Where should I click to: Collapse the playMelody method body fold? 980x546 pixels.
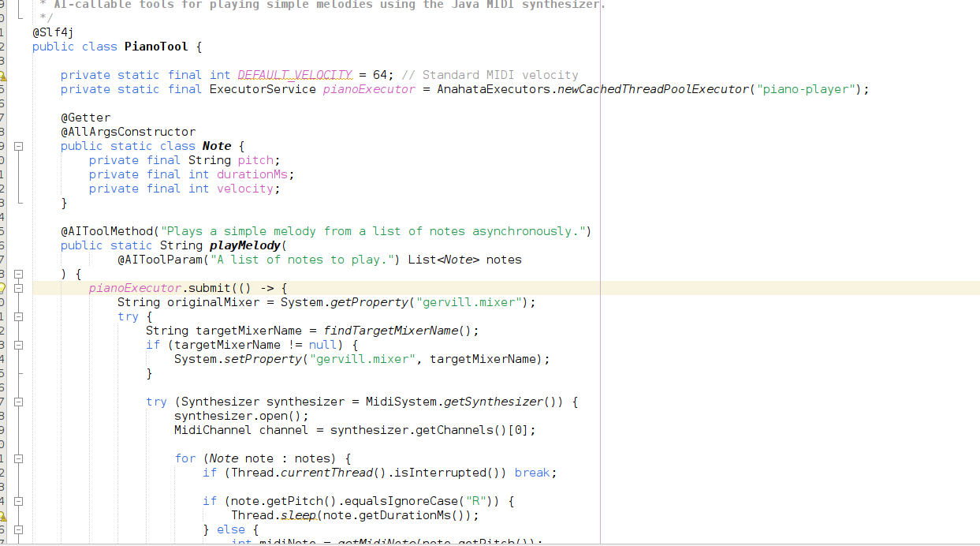(x=18, y=274)
